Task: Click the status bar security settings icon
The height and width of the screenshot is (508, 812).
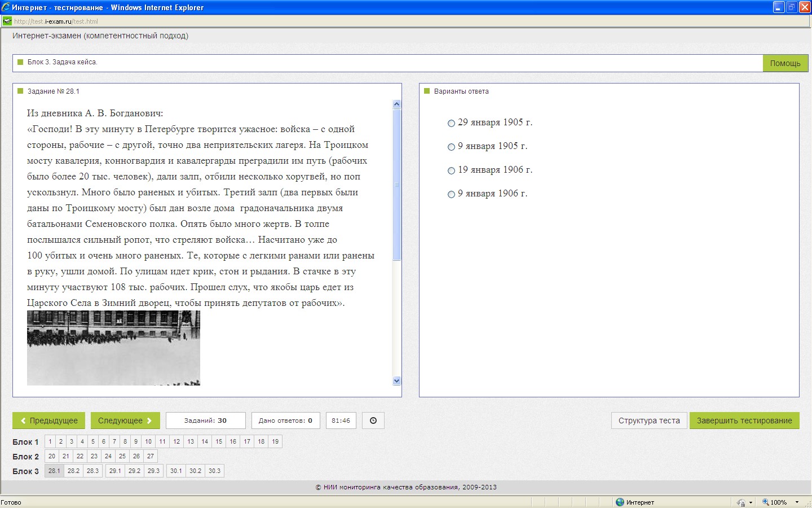Action: tap(741, 502)
